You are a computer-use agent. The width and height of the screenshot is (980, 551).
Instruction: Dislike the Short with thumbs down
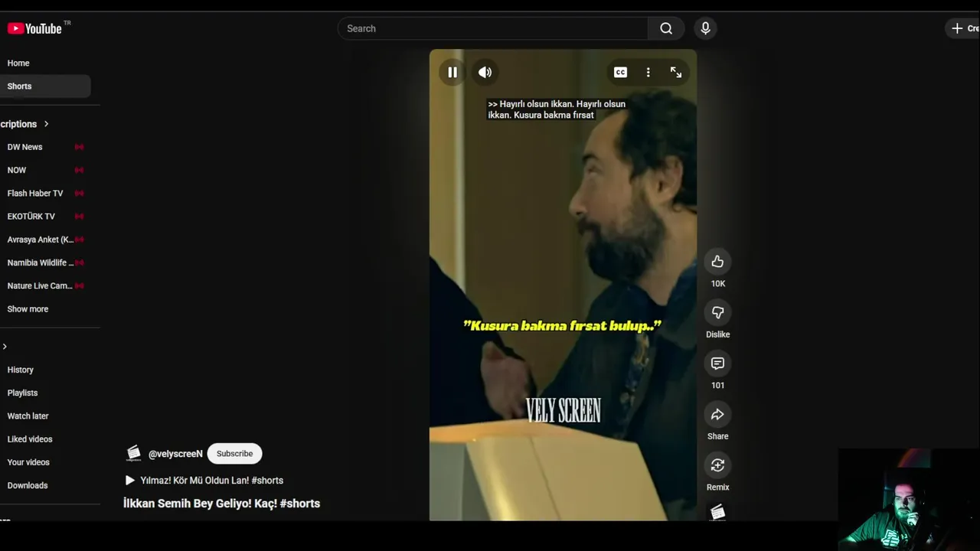pos(717,312)
